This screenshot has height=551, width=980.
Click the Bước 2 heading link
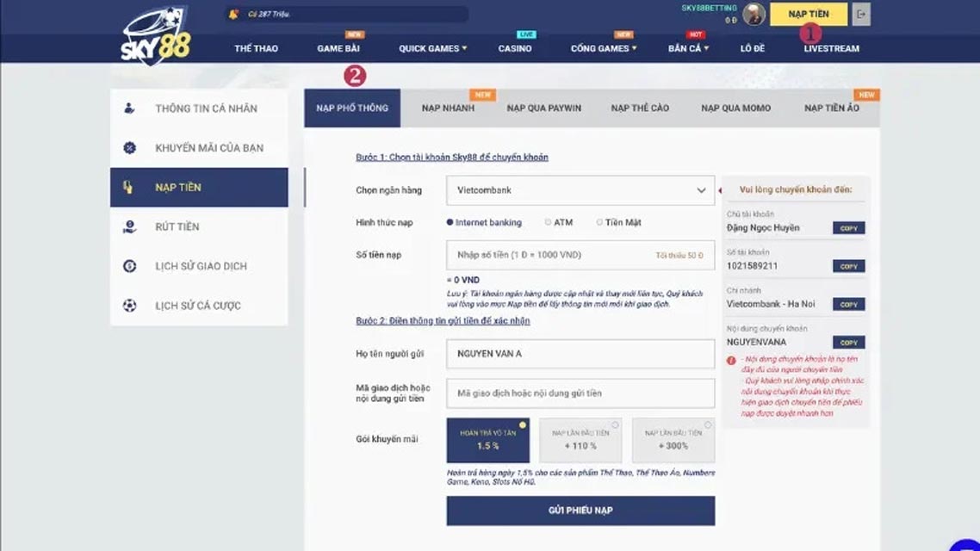point(443,320)
